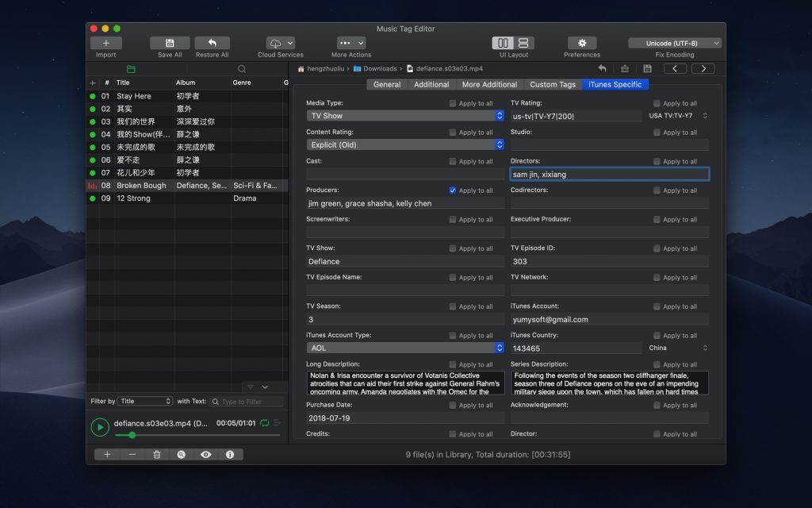
Task: Toggle the green repeat icon in the player
Action: [x=265, y=423]
